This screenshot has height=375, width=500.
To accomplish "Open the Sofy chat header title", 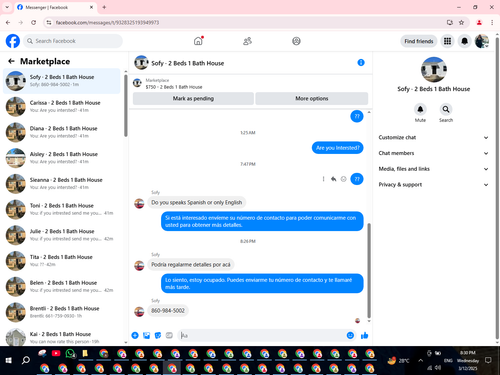I will point(188,63).
